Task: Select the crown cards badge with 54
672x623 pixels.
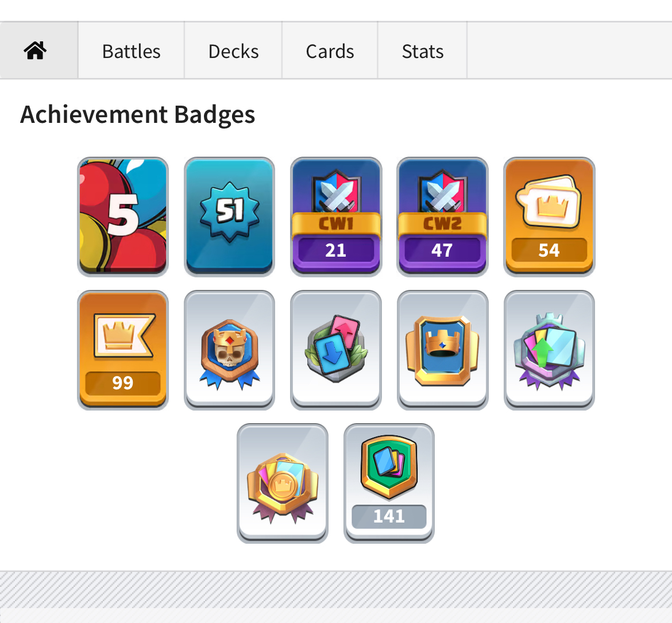Action: tap(549, 217)
